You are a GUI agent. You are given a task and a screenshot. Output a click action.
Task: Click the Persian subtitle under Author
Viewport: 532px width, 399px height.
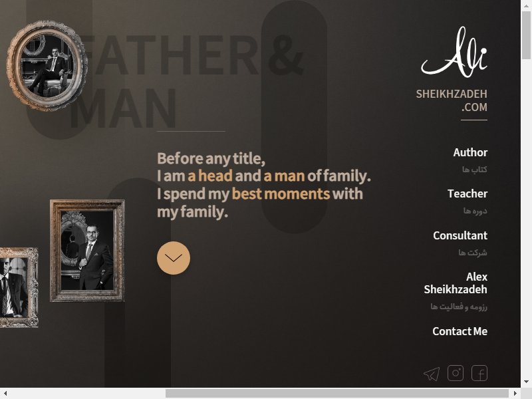click(475, 169)
